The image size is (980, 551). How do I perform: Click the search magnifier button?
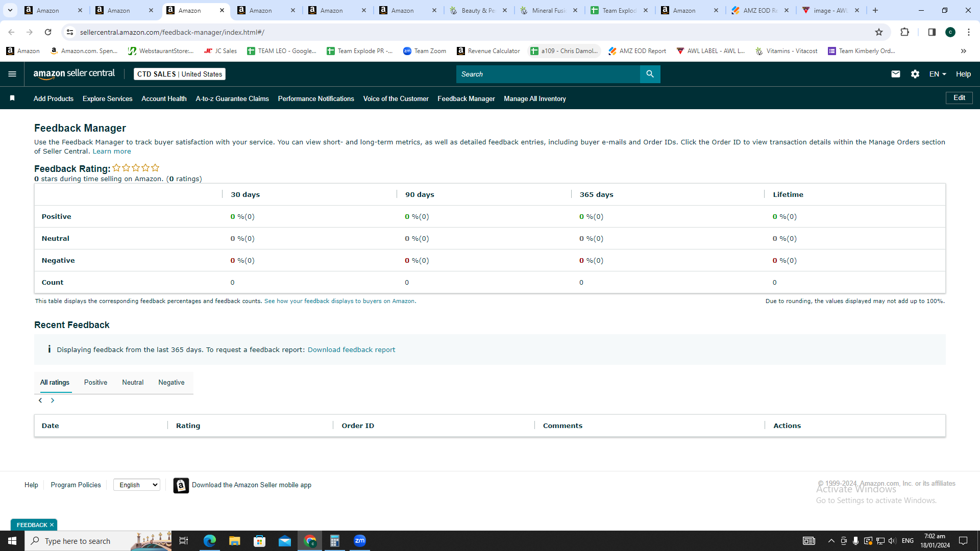point(650,74)
